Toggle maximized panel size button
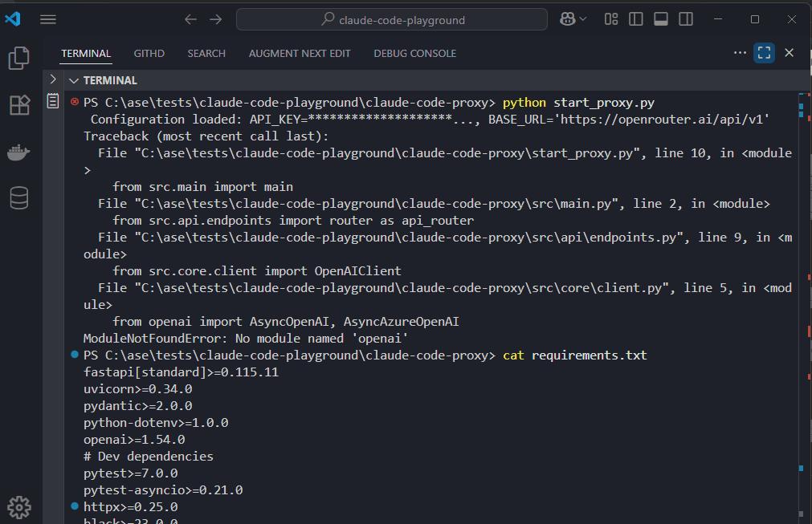The image size is (812, 524). (765, 53)
